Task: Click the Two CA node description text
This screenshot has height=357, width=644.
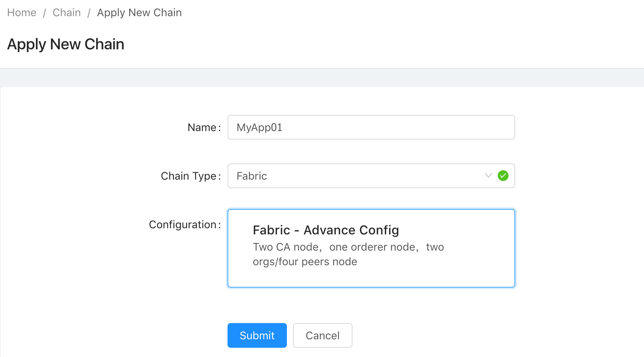Action: 348,254
